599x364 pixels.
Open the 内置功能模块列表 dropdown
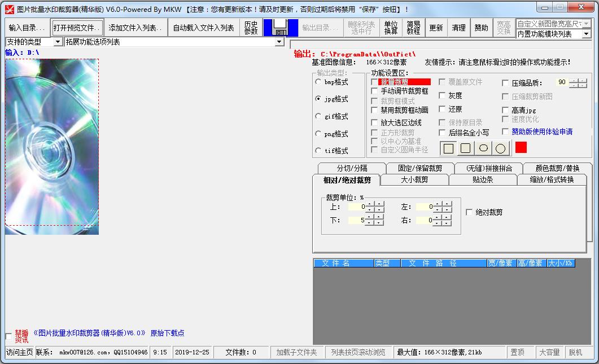click(587, 34)
